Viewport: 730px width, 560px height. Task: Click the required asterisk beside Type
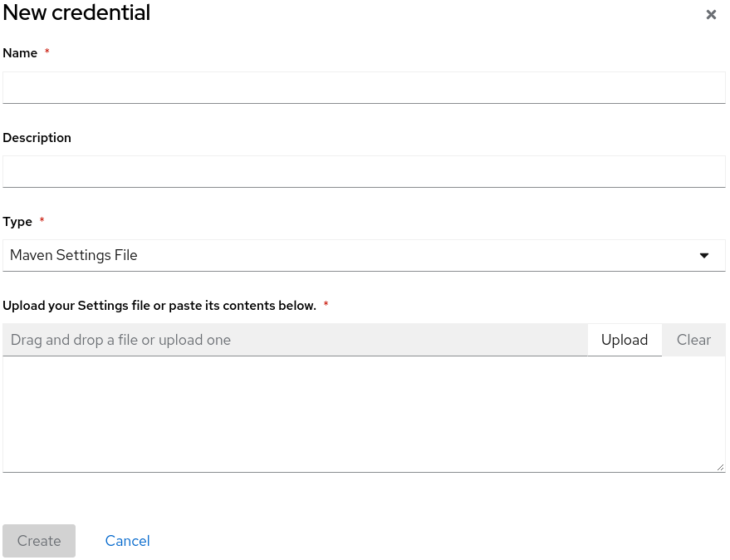42,222
